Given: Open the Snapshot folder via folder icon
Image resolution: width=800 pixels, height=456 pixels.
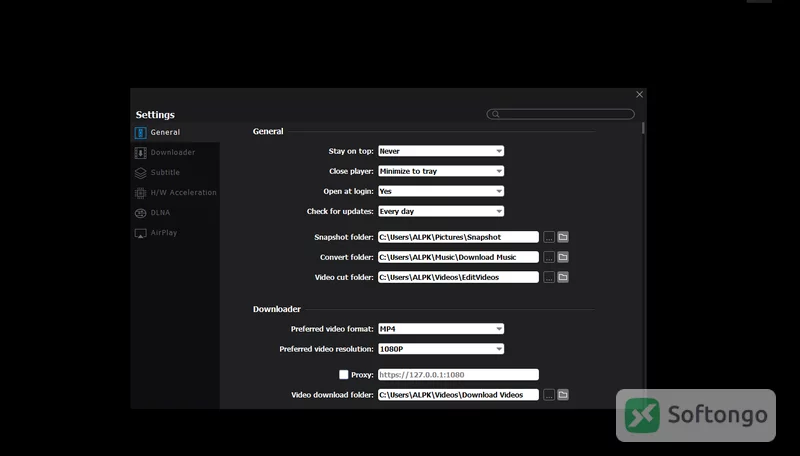Looking at the screenshot, I should click(563, 237).
